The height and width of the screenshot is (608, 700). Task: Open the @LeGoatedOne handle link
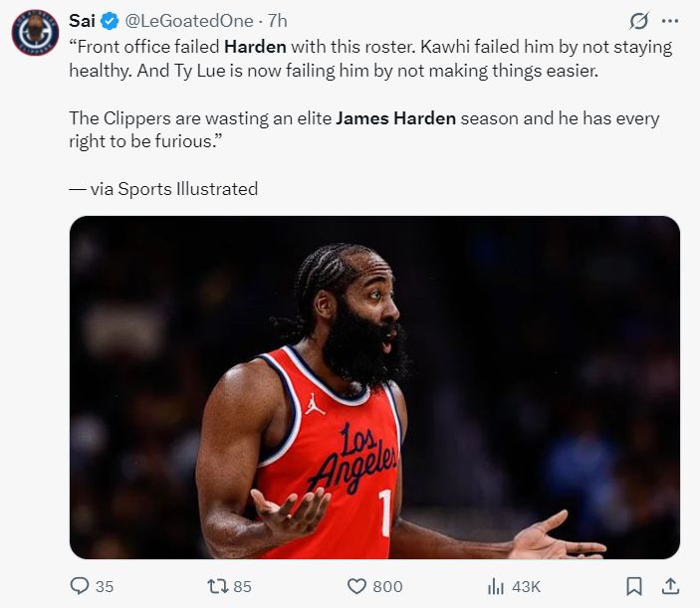point(189,21)
